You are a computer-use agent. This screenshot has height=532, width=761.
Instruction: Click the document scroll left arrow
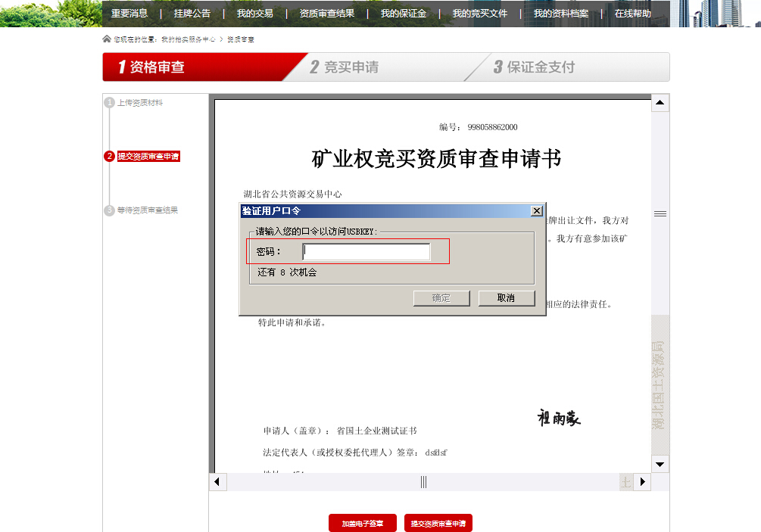tap(217, 481)
